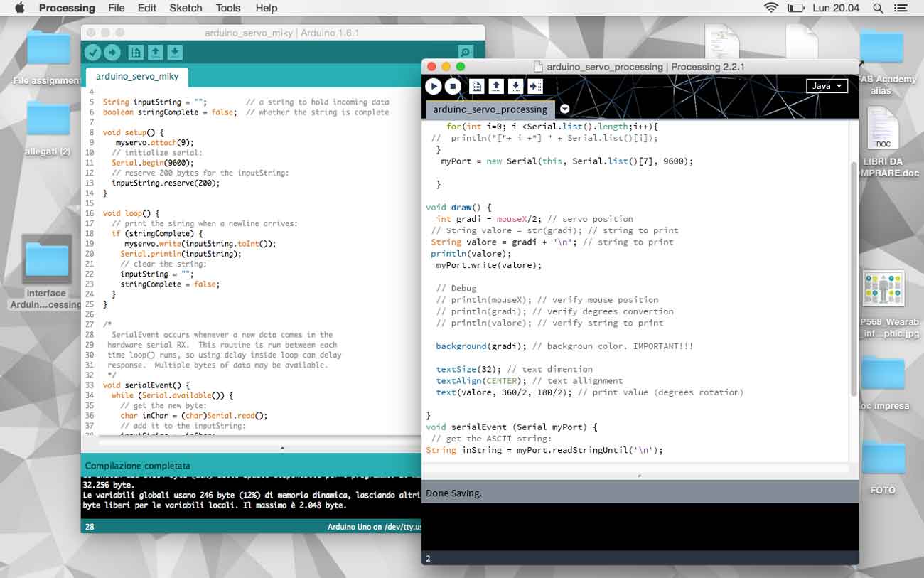Click the Processing Save sketch icon
Viewport: 924px width, 578px height.
coord(516,86)
